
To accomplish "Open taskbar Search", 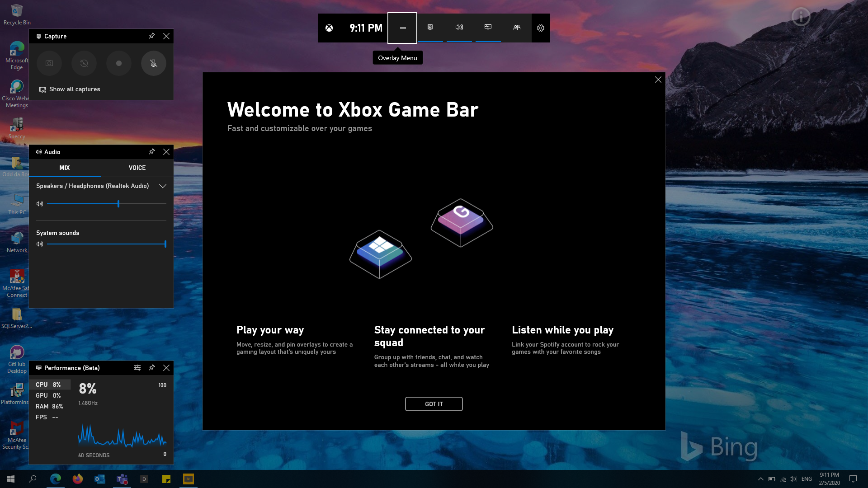I will pyautogui.click(x=33, y=479).
